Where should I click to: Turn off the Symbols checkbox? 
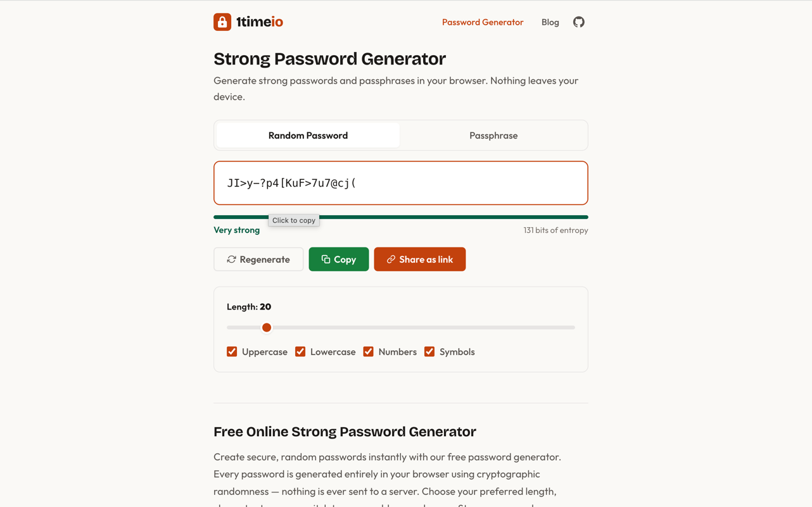click(429, 352)
